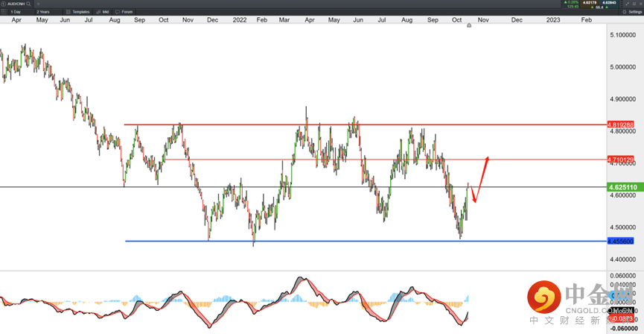Open chart Settings

tap(631, 12)
